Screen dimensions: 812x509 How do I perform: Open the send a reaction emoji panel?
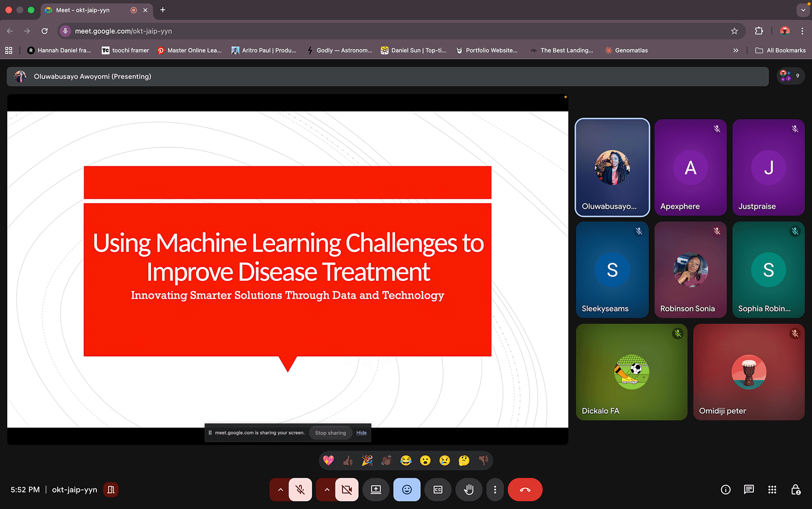[x=406, y=489]
